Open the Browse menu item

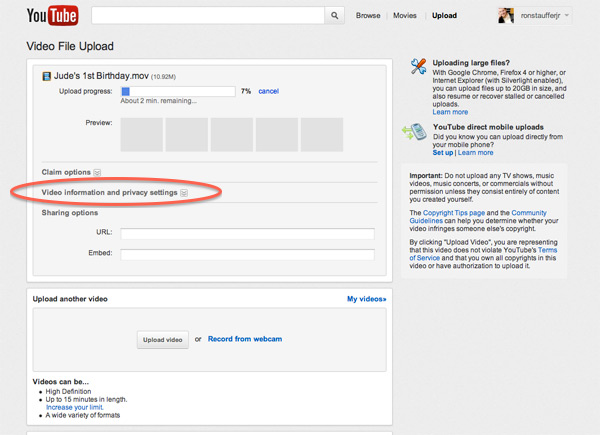click(368, 16)
